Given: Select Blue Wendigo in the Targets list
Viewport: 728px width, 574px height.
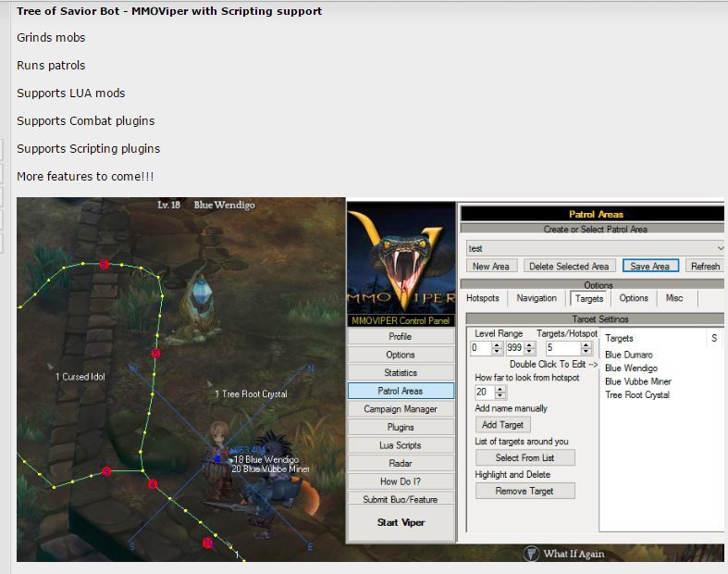Looking at the screenshot, I should [631, 368].
